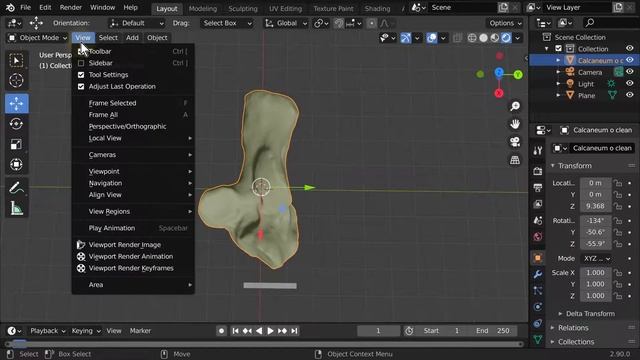
Task: Activate the Rotate tool
Action: (x=16, y=124)
